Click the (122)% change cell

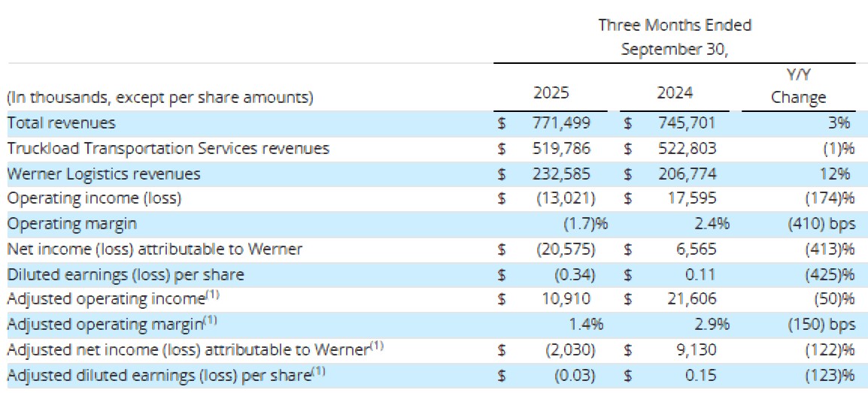830,350
